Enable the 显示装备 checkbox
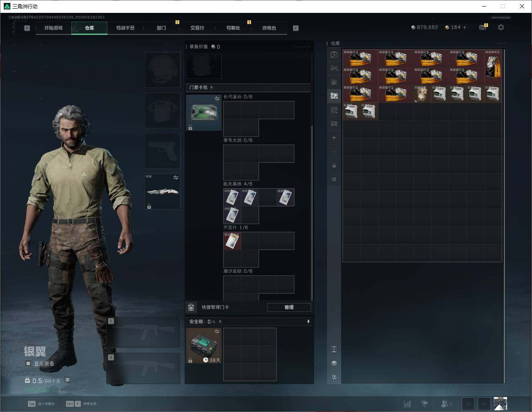 click(x=28, y=363)
